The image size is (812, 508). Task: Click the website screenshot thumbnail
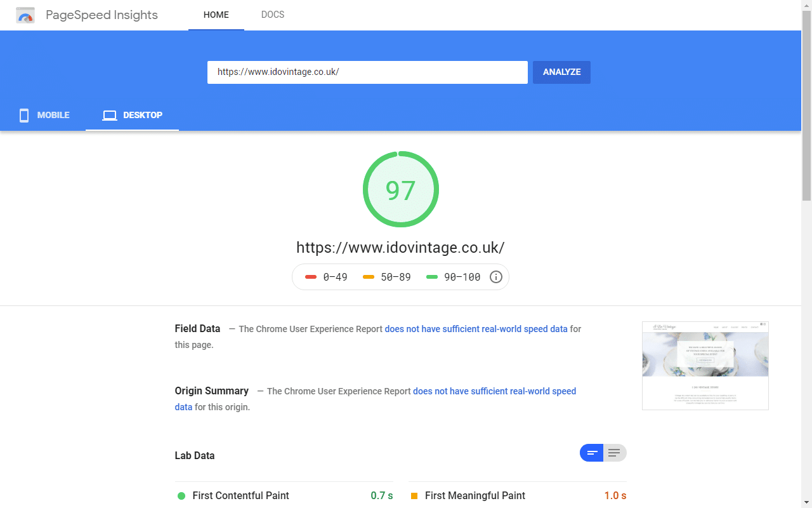click(x=705, y=366)
